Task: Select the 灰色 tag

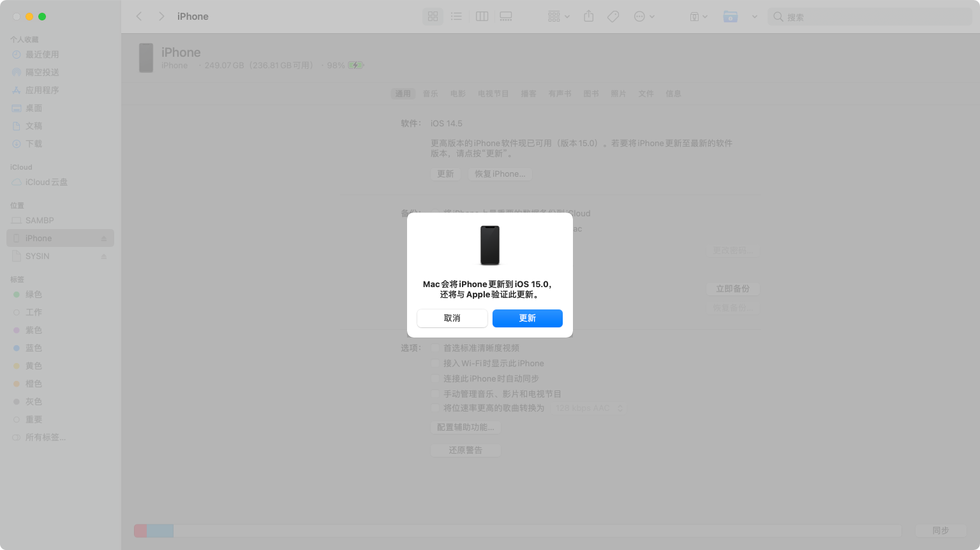Action: 60,402
